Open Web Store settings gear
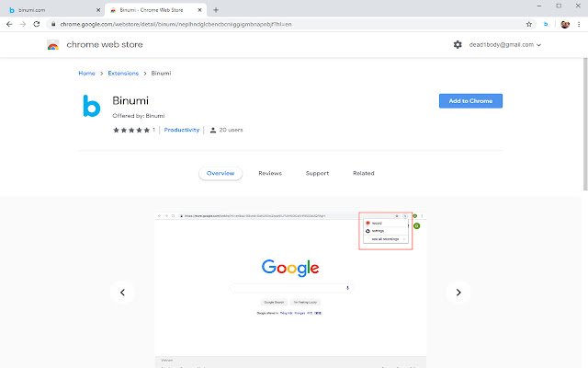This screenshot has height=368, width=588. [458, 45]
